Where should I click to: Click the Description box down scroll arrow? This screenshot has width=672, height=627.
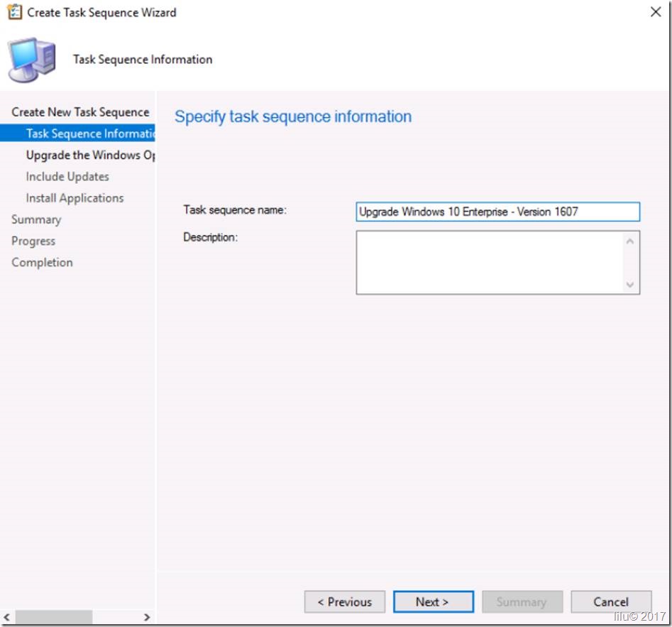pos(629,284)
